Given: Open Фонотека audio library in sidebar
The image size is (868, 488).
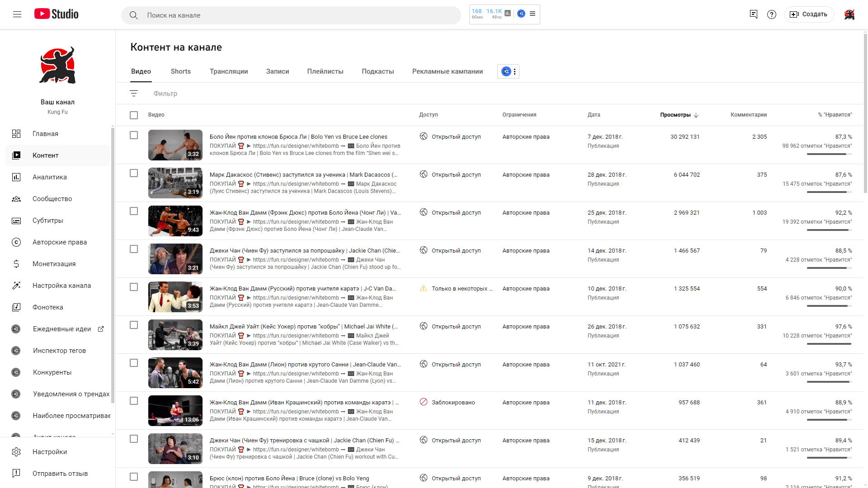Looking at the screenshot, I should [57, 307].
